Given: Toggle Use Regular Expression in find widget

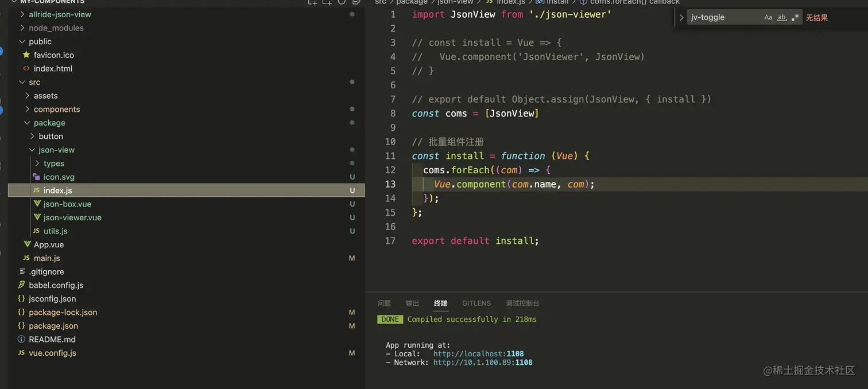Looking at the screenshot, I should point(795,18).
